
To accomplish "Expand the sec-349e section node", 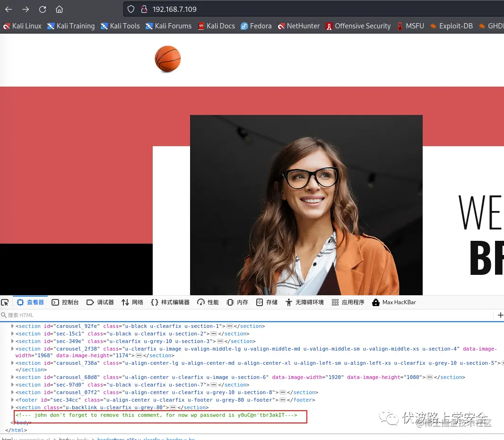I will click(x=13, y=341).
